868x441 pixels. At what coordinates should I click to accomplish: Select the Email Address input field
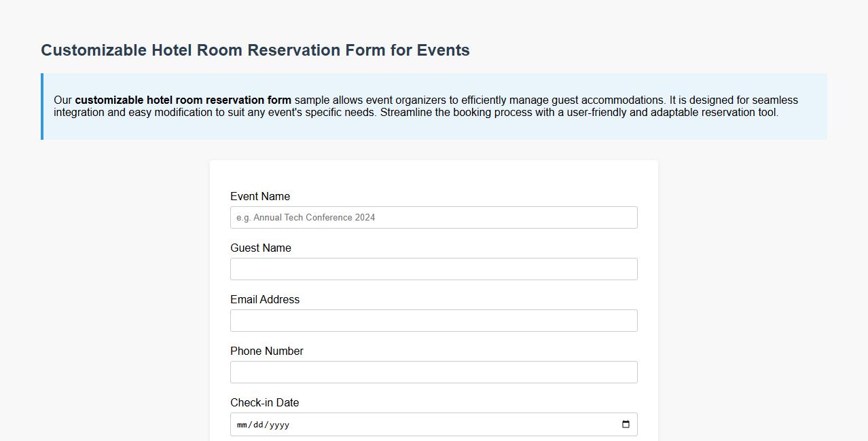[x=433, y=320]
